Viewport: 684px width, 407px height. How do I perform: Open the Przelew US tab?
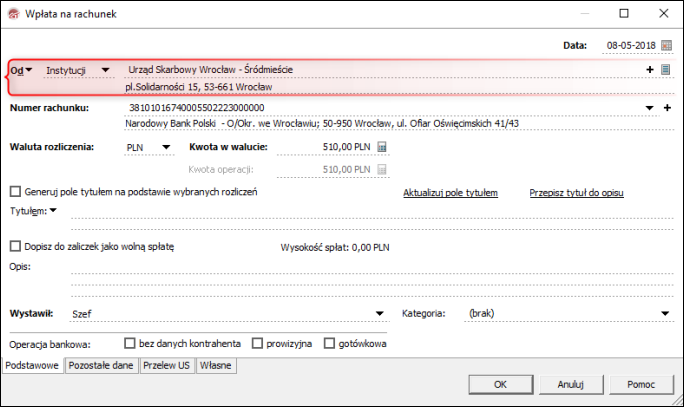coord(167,366)
